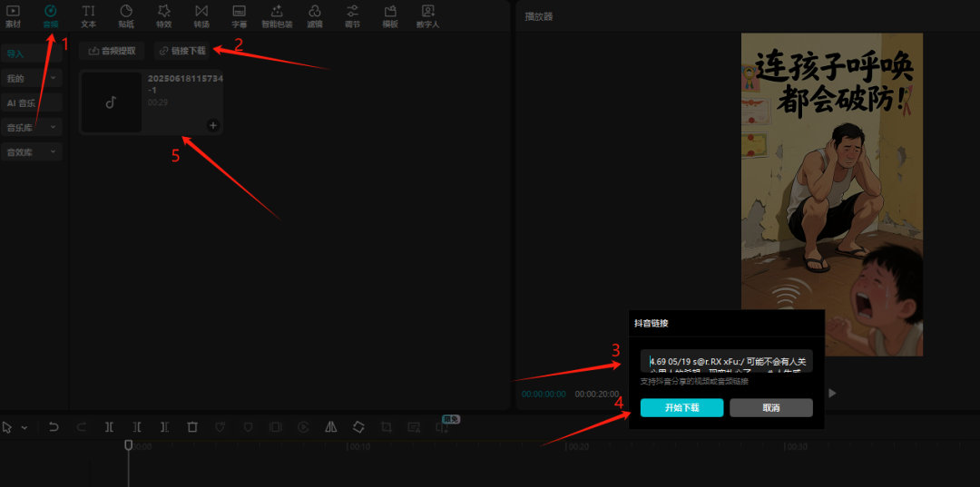The height and width of the screenshot is (487, 980).
Task: Click the 抖音链接 dialog title
Action: click(652, 324)
